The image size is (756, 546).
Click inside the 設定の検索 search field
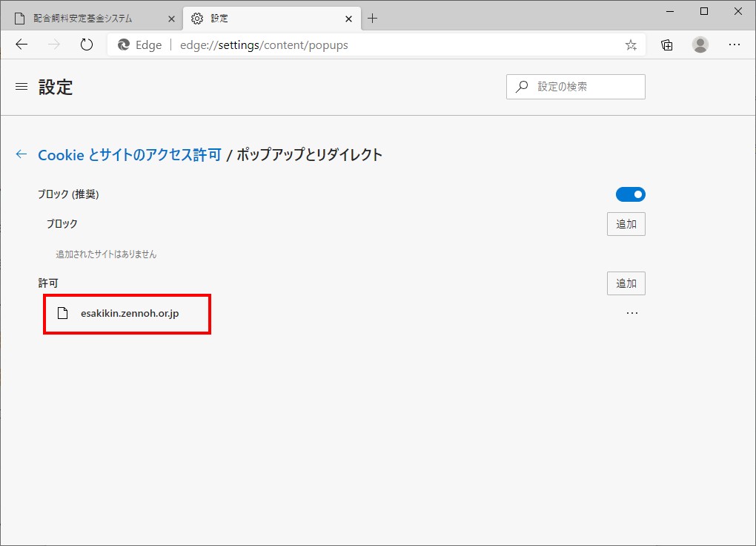coord(576,86)
